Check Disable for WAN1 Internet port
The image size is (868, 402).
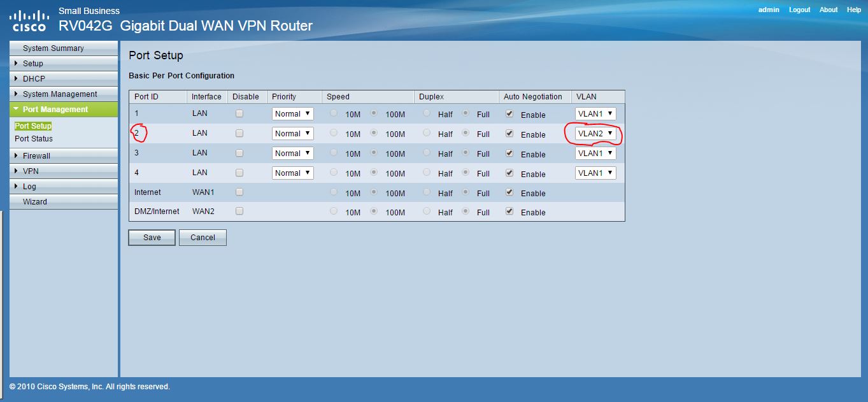(239, 192)
